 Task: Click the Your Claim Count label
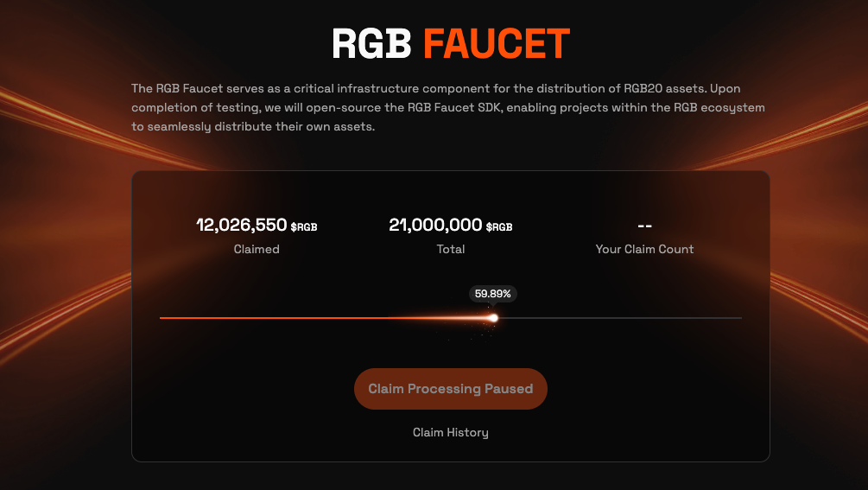pyautogui.click(x=644, y=249)
